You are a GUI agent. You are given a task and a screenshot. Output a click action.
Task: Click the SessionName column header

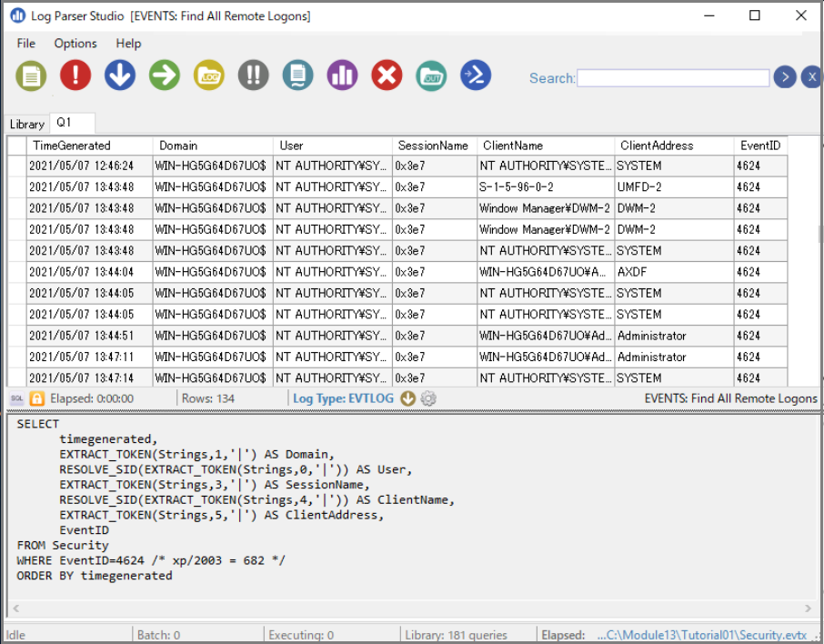(x=435, y=146)
